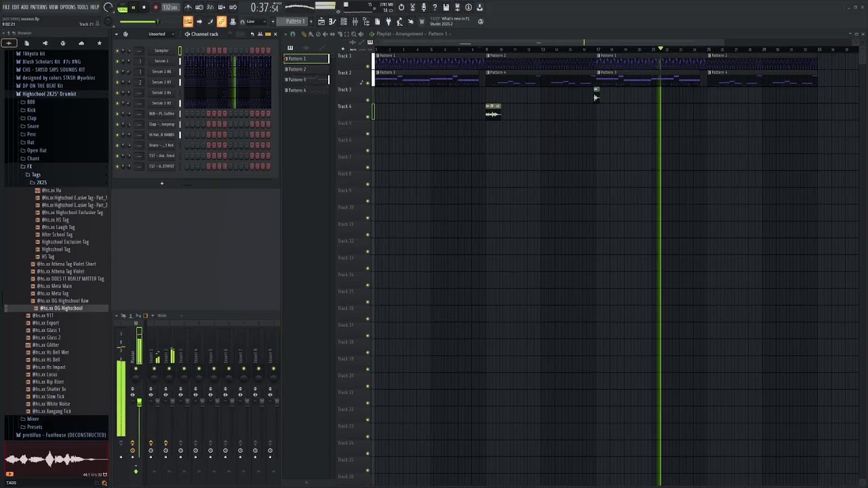868x488 pixels.
Task: Click the master volume slider in toolbar
Action: (139, 22)
